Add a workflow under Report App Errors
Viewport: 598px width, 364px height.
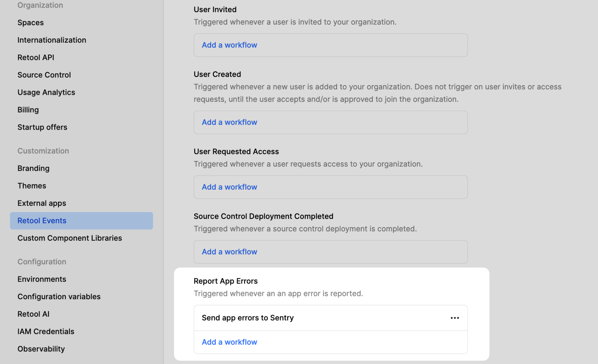(229, 342)
